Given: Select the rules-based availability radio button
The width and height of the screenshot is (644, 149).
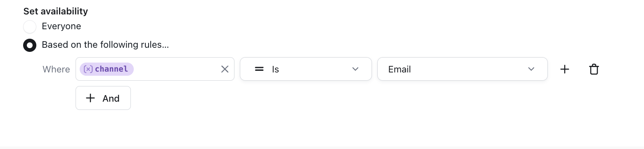Looking at the screenshot, I should coord(30,45).
